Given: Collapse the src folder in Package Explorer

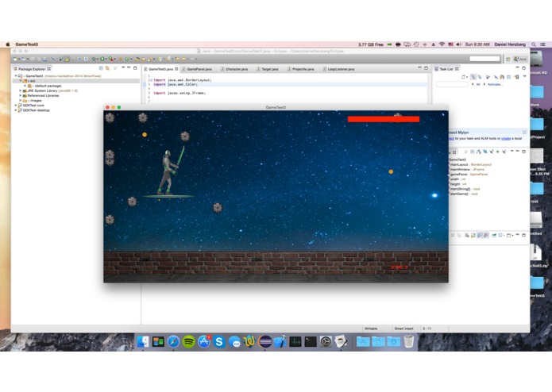Looking at the screenshot, I should pos(21,81).
